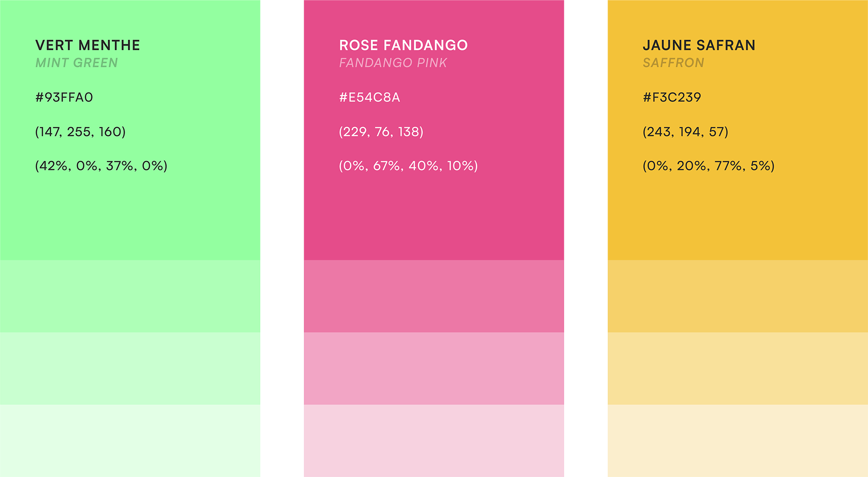Image resolution: width=868 pixels, height=477 pixels.
Task: Select the italic FANDANGO PINK subtitle
Action: 393,63
